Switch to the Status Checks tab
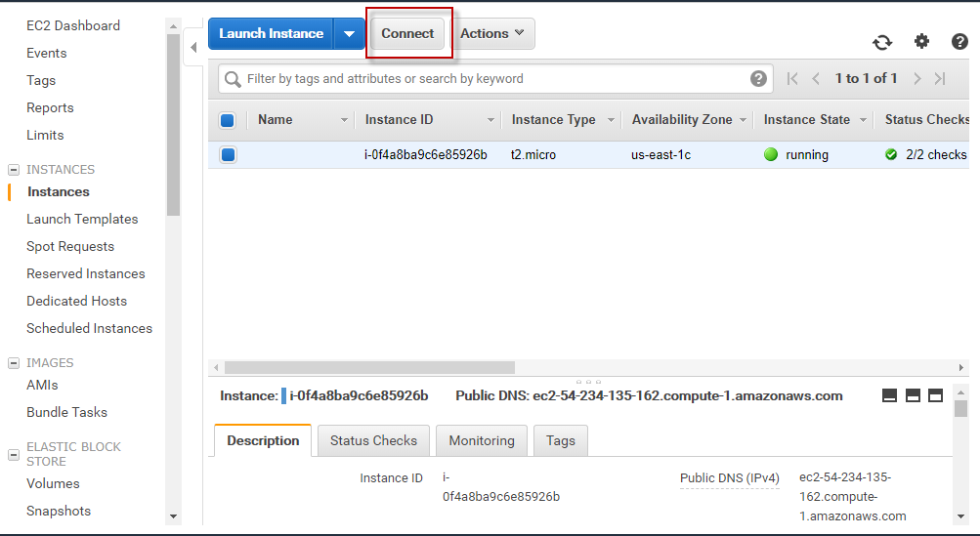 tap(373, 440)
